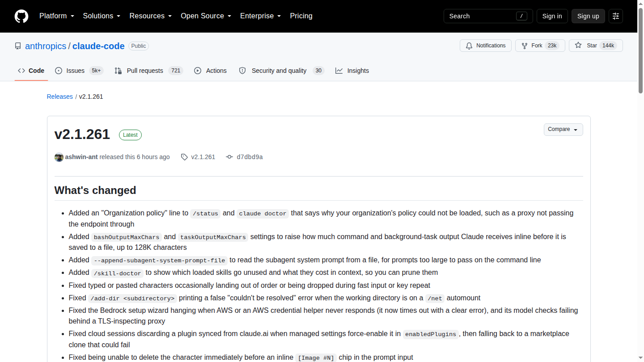
Task: Open commit d7dbd9a
Action: point(250,157)
